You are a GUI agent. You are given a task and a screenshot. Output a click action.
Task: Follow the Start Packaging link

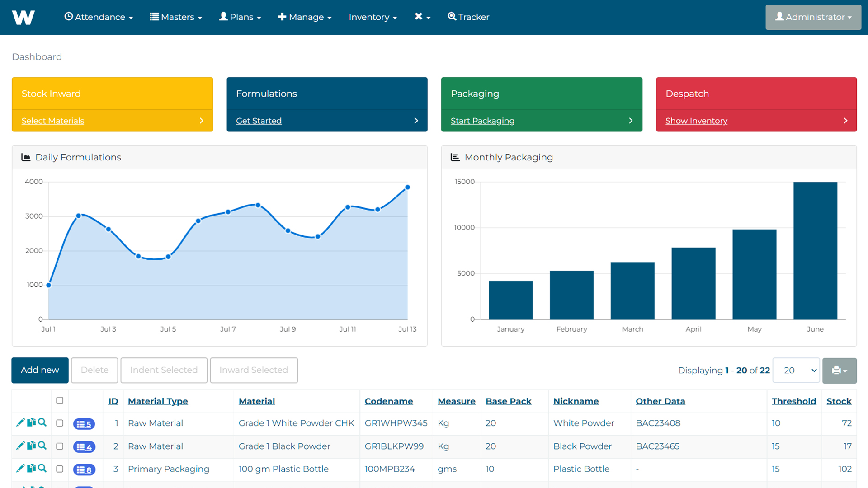(x=482, y=121)
